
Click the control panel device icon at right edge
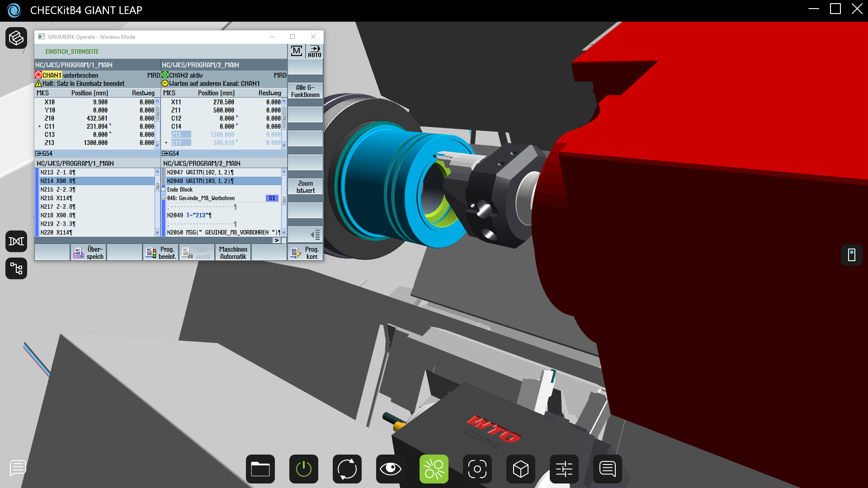852,255
